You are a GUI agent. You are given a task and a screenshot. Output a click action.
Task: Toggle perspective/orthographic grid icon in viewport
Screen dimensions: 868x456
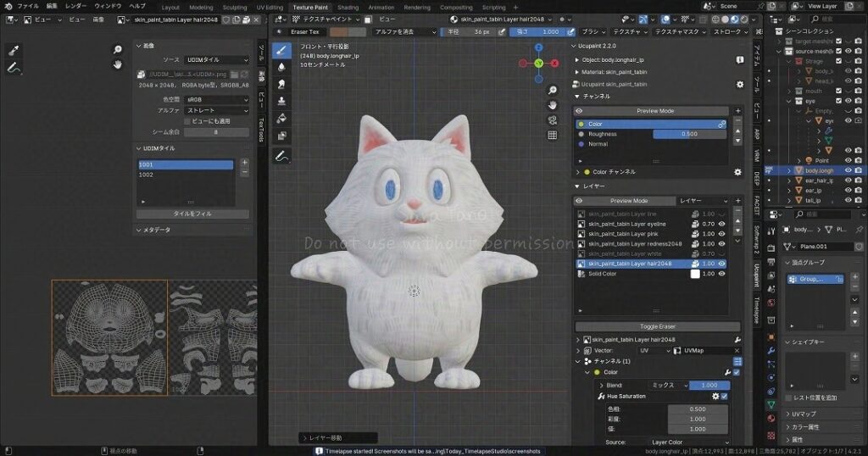point(552,135)
